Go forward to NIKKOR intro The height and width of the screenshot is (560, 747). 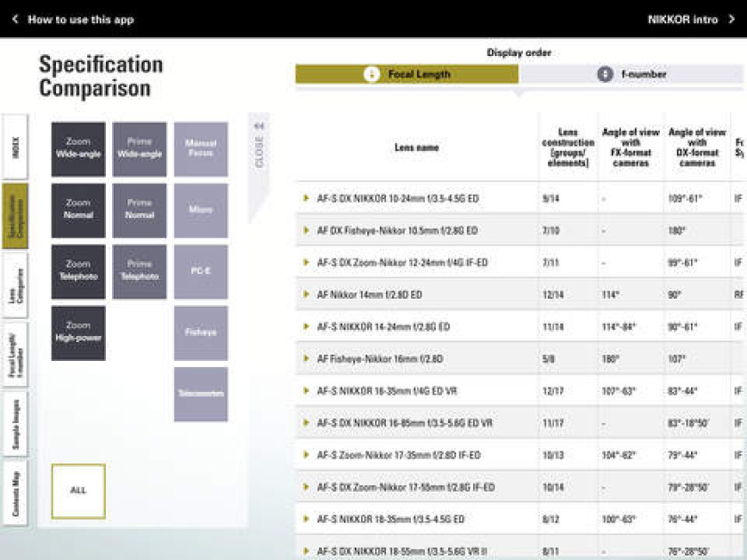coord(691,20)
